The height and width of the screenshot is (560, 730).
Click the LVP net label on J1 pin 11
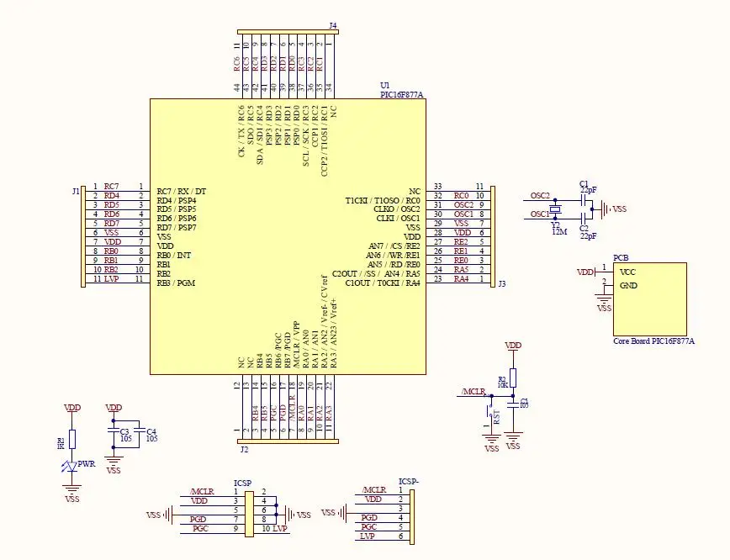(x=111, y=279)
